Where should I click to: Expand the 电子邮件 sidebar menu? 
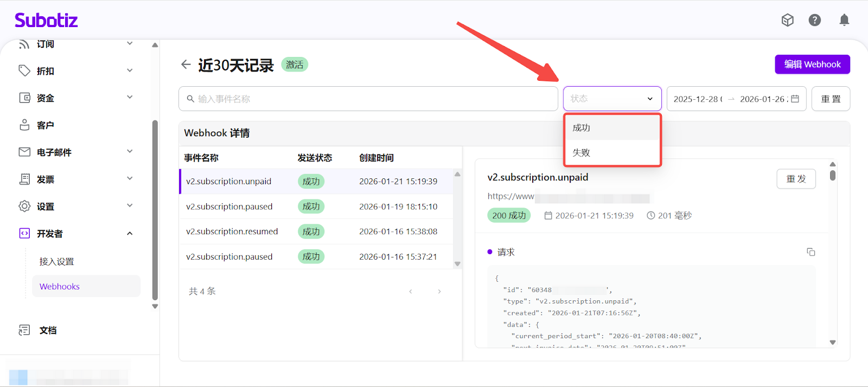[130, 152]
